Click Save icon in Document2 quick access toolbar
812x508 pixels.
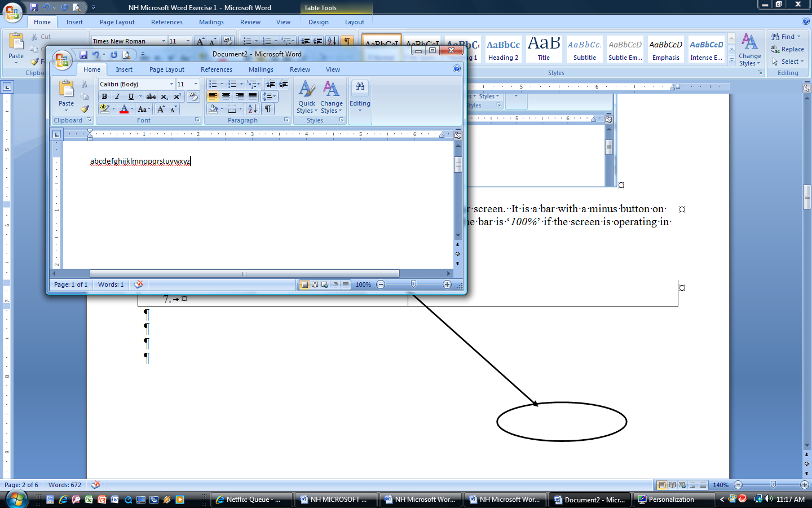[x=83, y=55]
